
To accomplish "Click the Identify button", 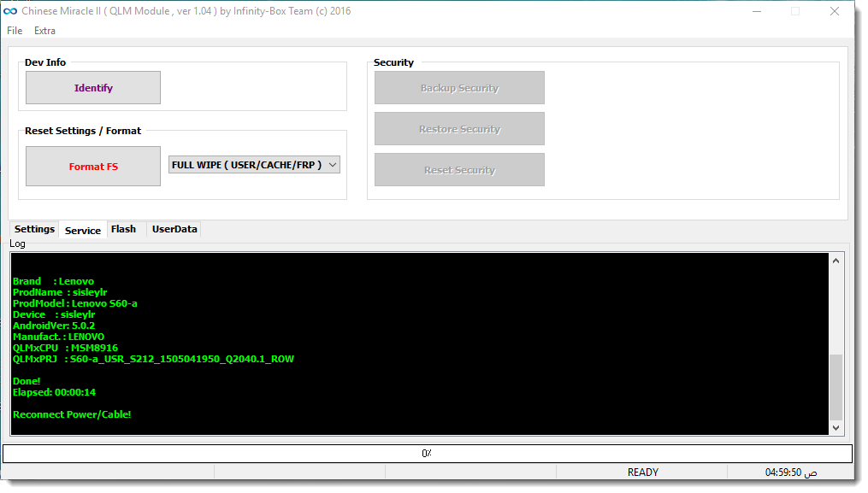I will (x=93, y=87).
